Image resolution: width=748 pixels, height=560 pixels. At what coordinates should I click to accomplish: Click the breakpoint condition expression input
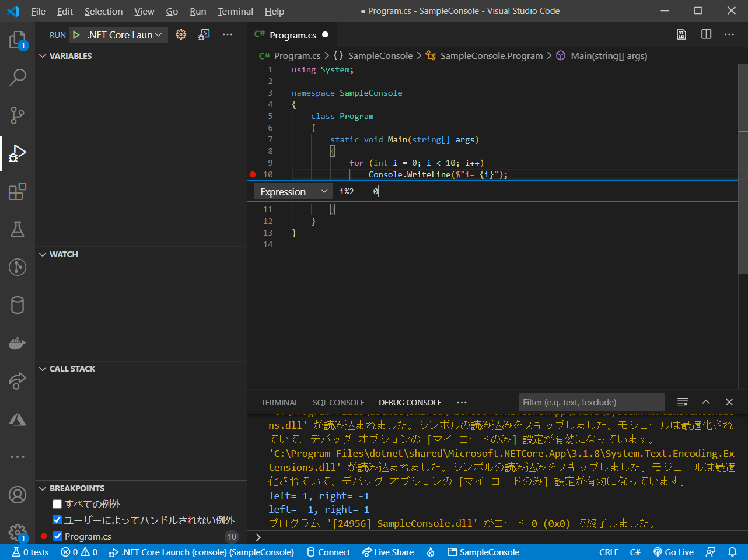click(537, 191)
